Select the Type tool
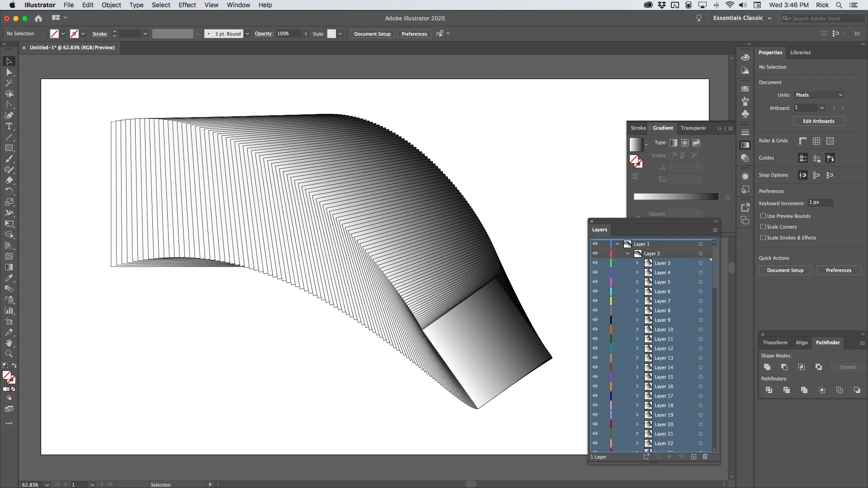Viewport: 868px width, 488px height. [x=9, y=127]
